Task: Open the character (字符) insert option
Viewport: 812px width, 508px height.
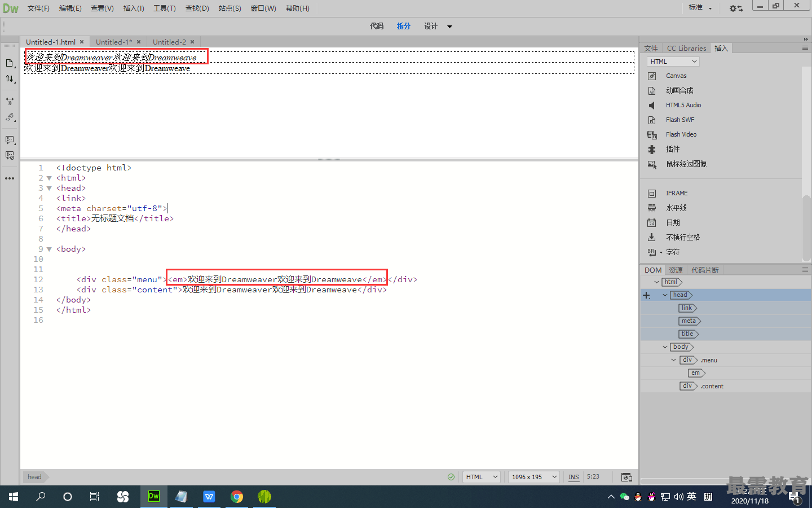Action: [x=672, y=252]
